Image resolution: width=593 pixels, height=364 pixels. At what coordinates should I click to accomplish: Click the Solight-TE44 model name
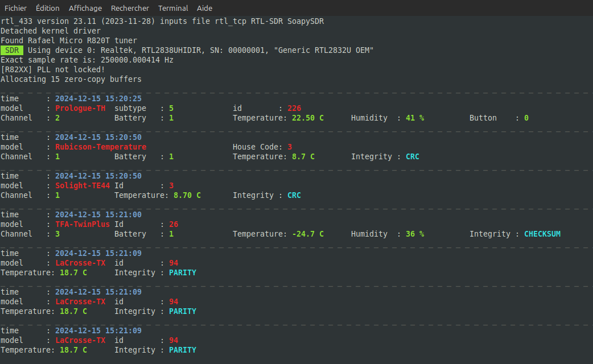pyautogui.click(x=83, y=185)
